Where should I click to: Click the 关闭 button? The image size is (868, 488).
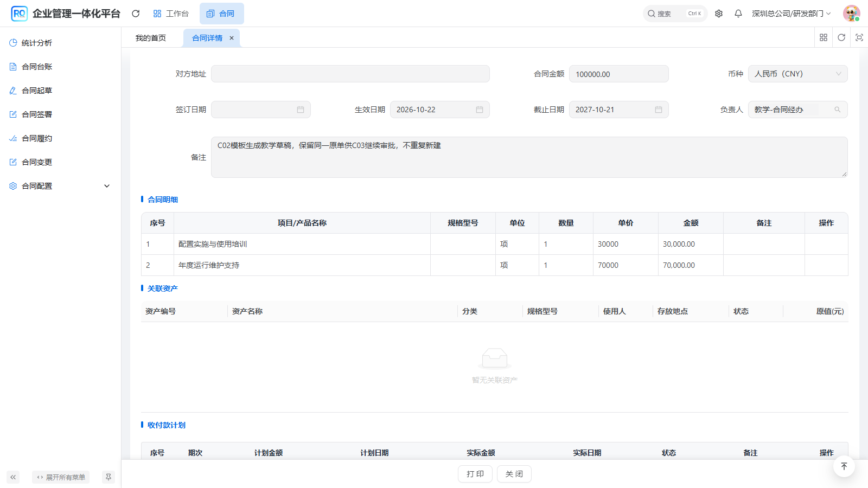point(514,474)
